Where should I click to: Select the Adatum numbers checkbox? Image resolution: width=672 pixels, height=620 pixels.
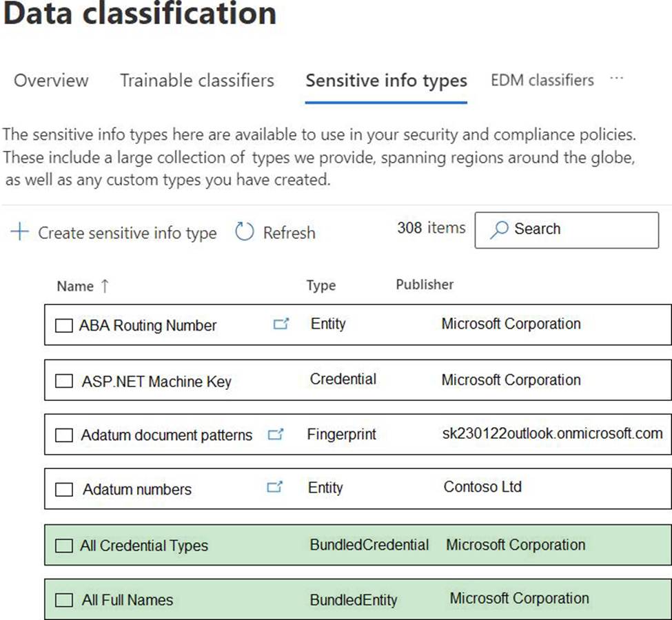pos(63,490)
